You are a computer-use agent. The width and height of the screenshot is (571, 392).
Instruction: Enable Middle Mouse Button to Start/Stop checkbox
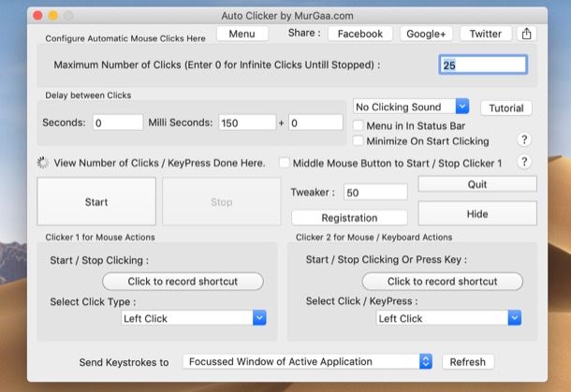[284, 163]
